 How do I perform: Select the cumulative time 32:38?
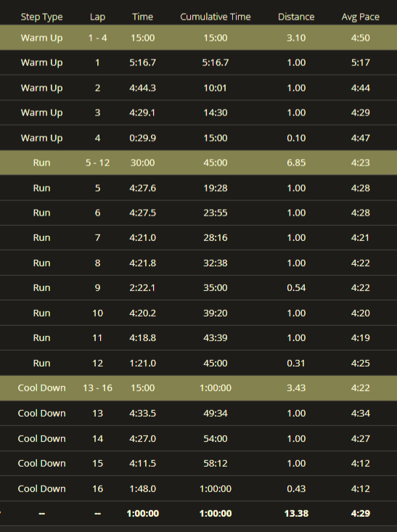(216, 263)
